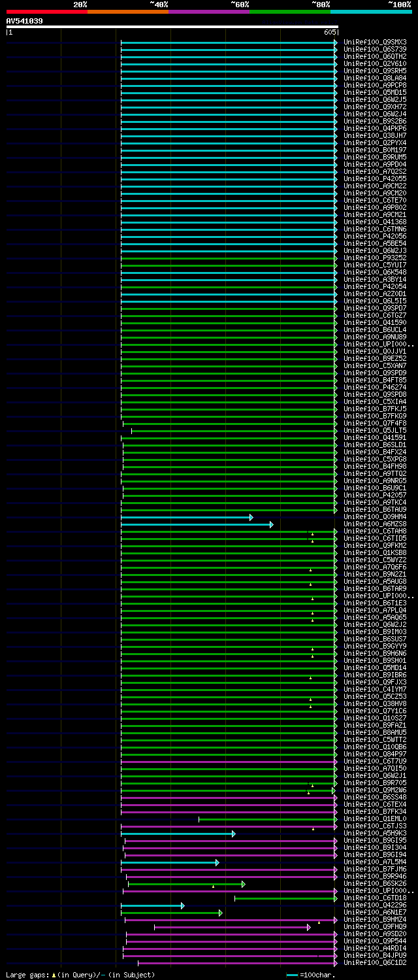
Task: Select the UniRef100_B9I304 label
Action: [x=375, y=848]
